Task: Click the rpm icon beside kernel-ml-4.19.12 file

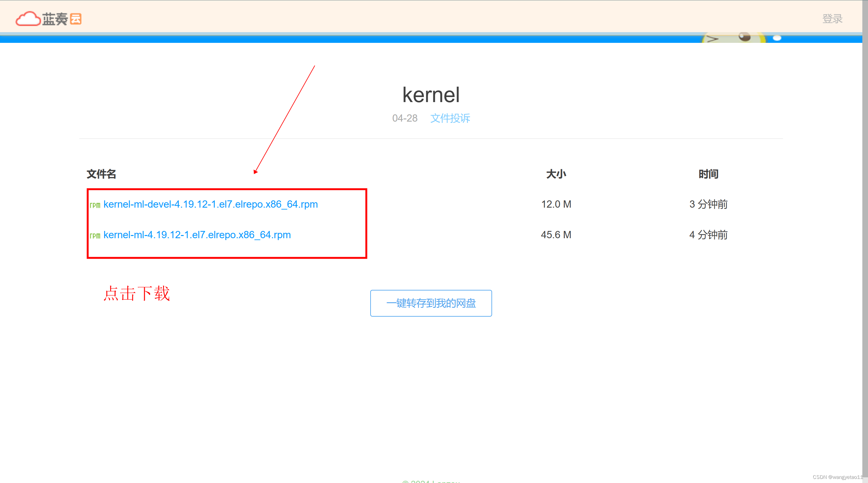Action: point(95,235)
